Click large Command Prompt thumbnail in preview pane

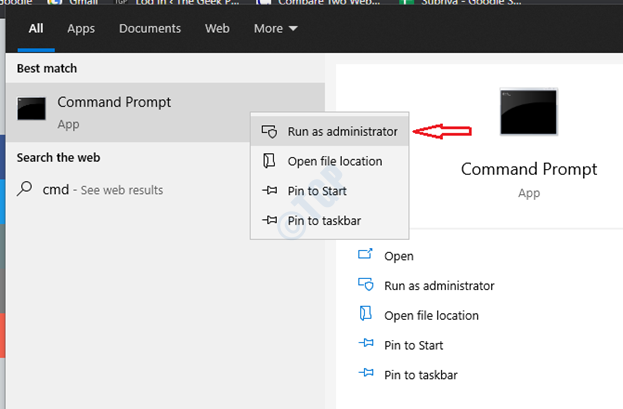[x=528, y=112]
